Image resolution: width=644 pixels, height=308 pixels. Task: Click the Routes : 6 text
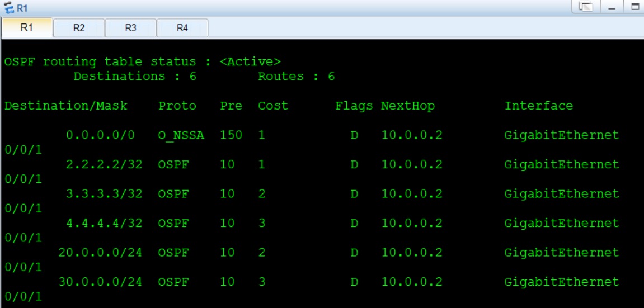tap(296, 76)
